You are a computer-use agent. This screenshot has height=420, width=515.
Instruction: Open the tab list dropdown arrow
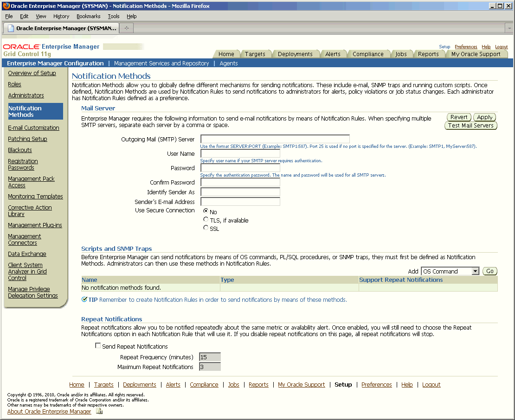(509, 28)
